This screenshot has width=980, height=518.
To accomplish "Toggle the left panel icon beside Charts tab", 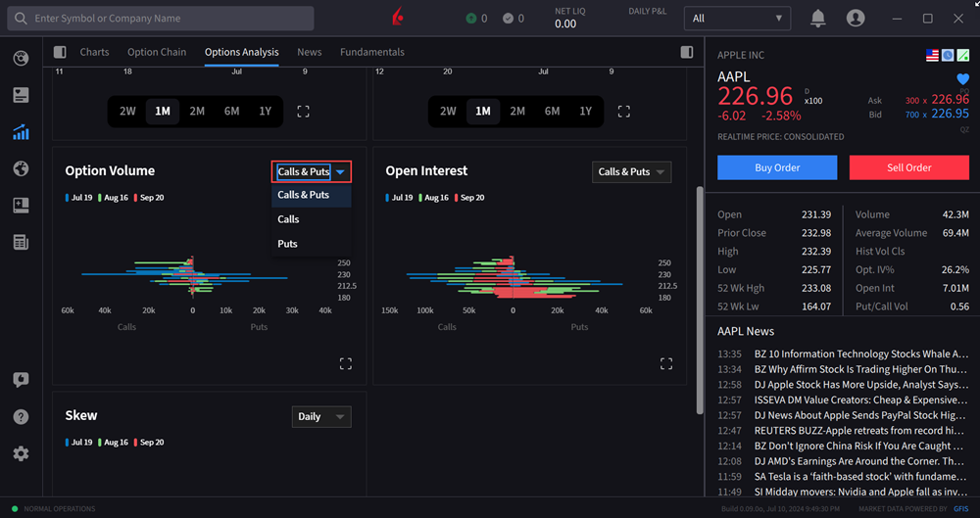I will [60, 52].
